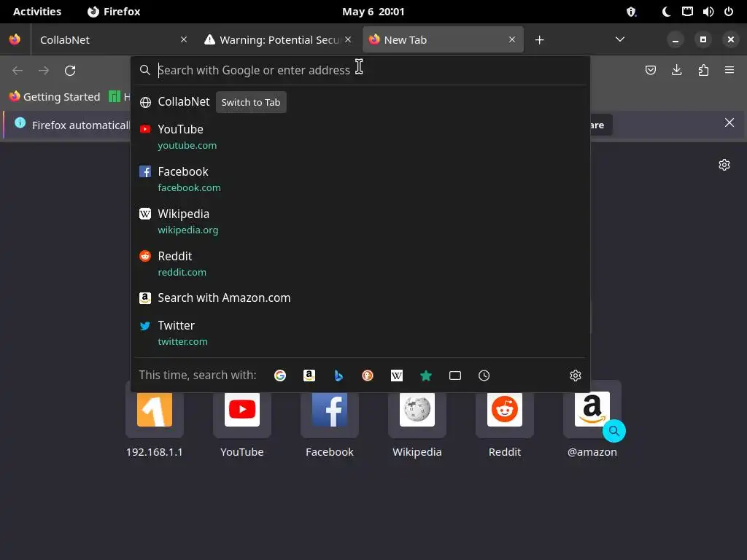Open the GNOME Activities overview
Viewport: 747px width, 560px height.
pyautogui.click(x=37, y=12)
